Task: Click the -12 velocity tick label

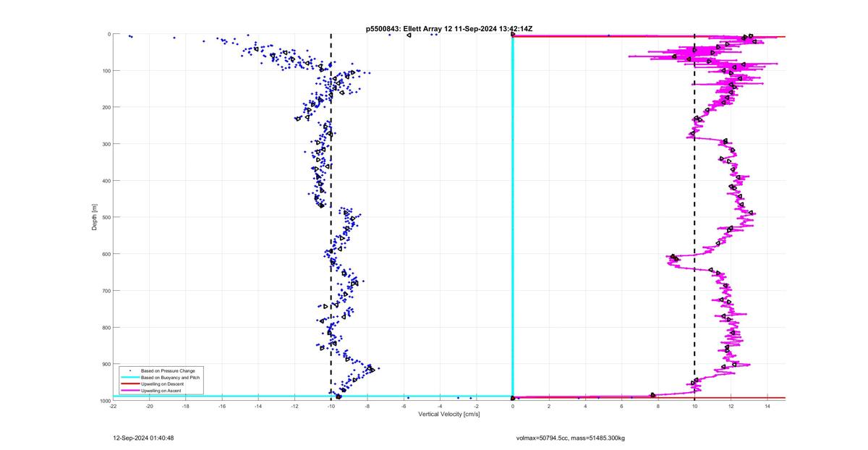Action: (295, 407)
